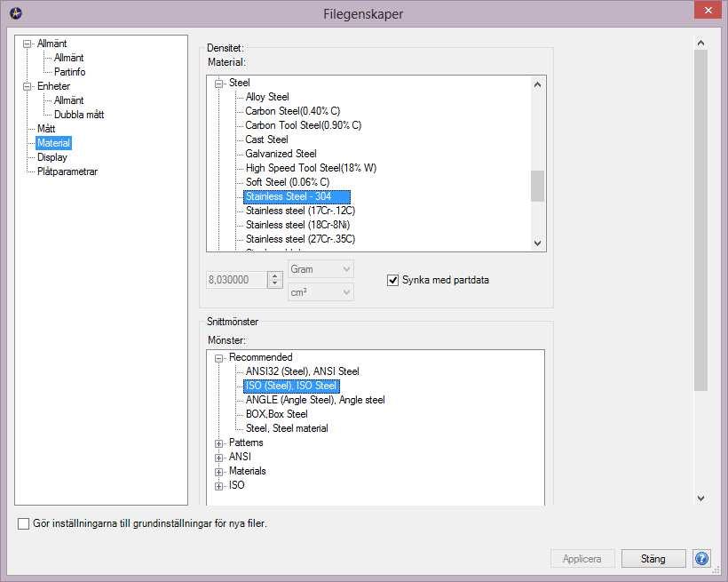Select Partinfo in settings tree
728x582 pixels.
coord(69,72)
